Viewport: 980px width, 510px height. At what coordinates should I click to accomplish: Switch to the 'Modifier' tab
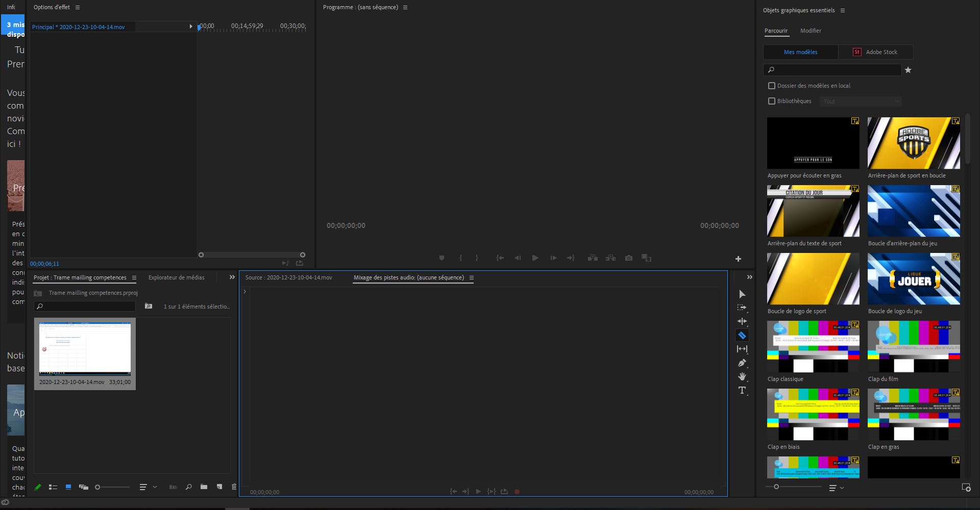point(811,31)
